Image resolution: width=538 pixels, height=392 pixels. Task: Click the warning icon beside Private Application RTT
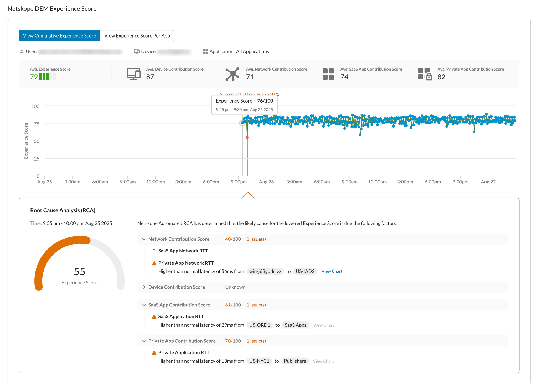pos(154,353)
